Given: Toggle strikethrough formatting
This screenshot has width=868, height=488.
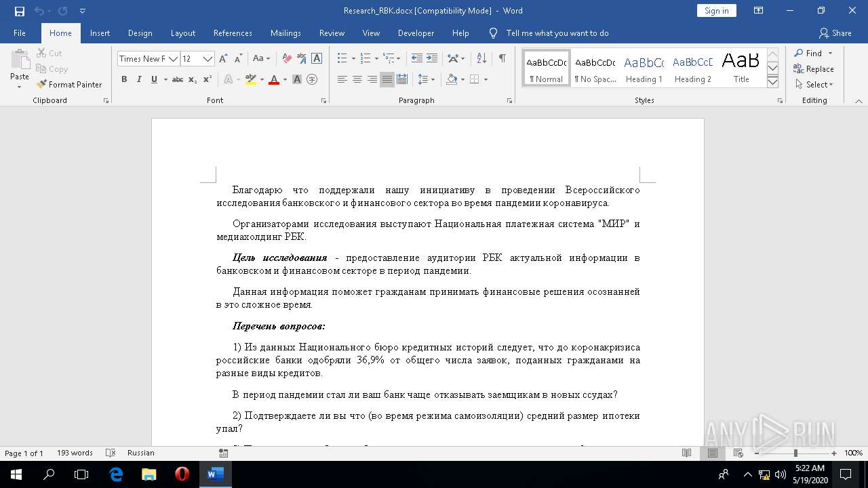Looking at the screenshot, I should [178, 79].
